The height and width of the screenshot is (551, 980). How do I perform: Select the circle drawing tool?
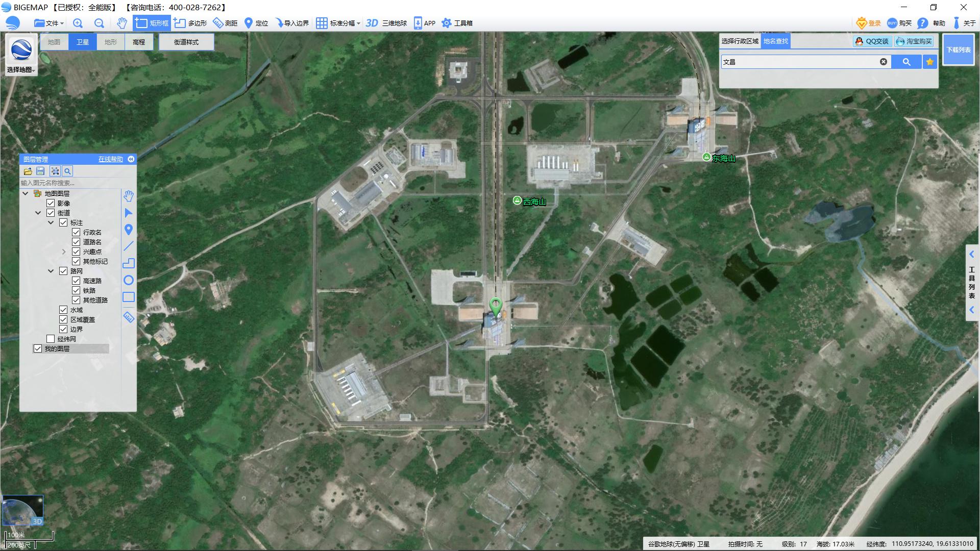click(129, 280)
